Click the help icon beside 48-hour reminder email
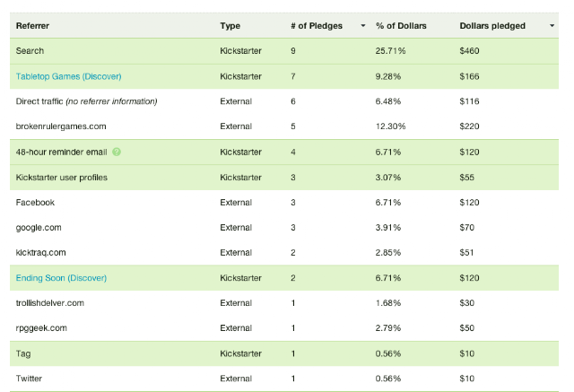Viewport: 574px width, 392px height. click(117, 152)
